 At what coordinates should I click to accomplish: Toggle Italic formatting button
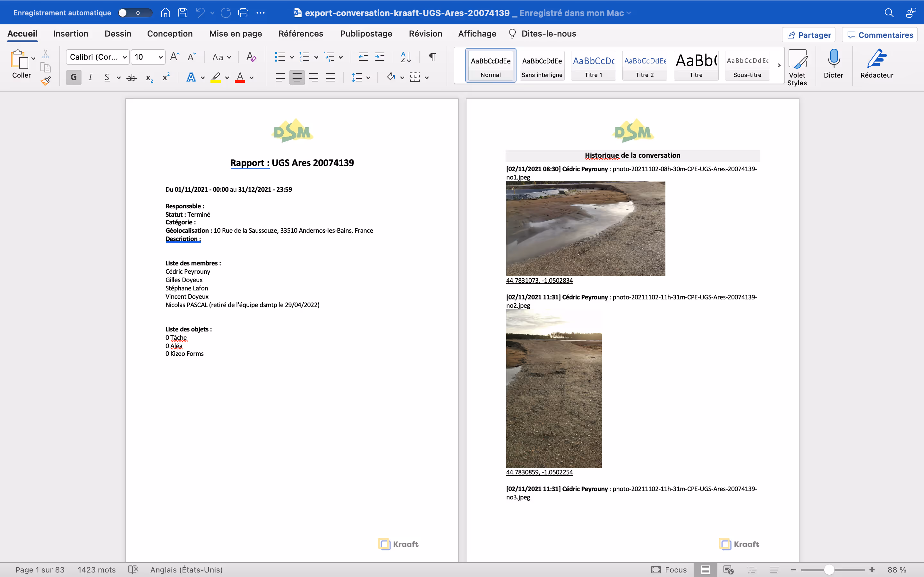tap(90, 78)
